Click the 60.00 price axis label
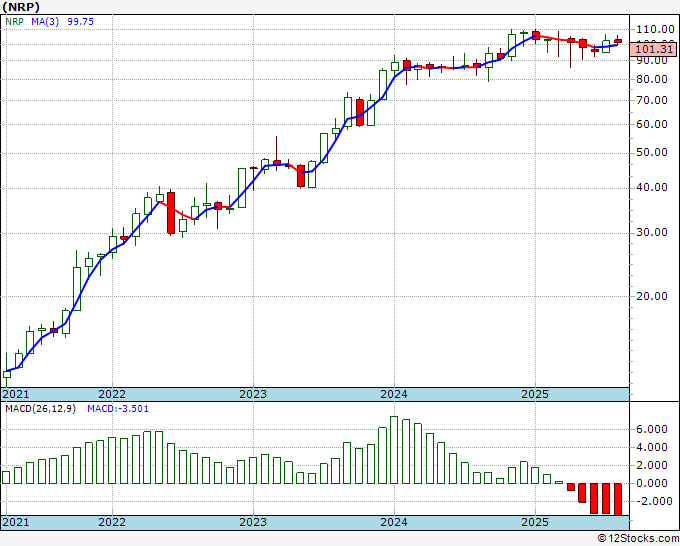This screenshot has width=680, height=546. (x=651, y=124)
